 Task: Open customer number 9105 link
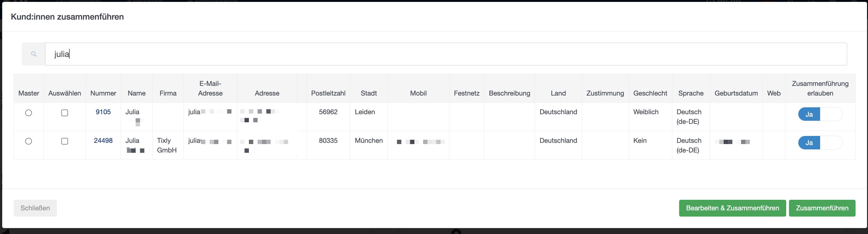coord(103,112)
